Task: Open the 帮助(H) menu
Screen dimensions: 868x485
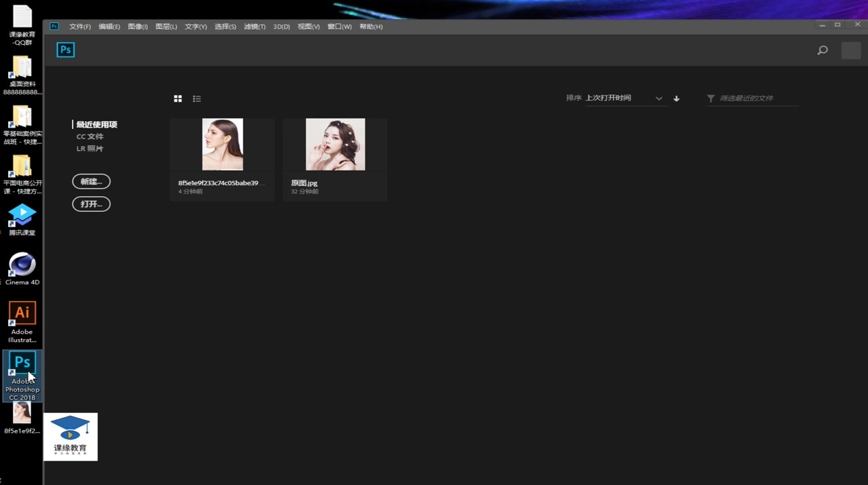Action: (x=371, y=26)
